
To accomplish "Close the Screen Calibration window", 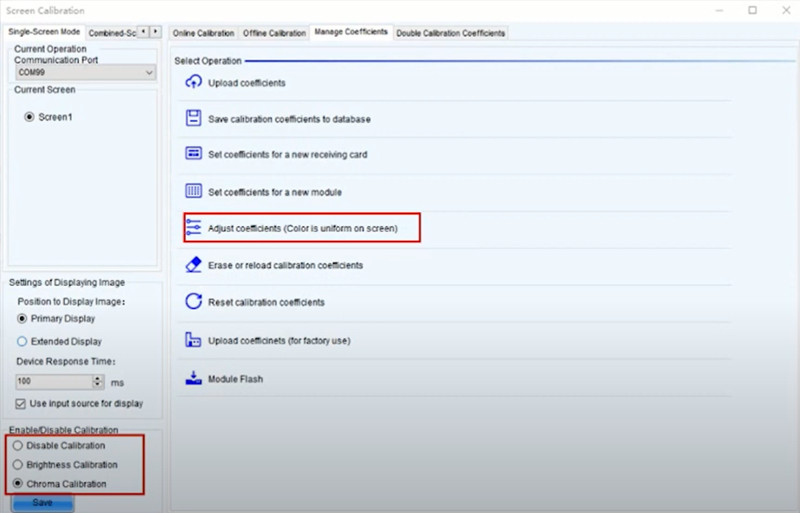I will click(x=786, y=10).
